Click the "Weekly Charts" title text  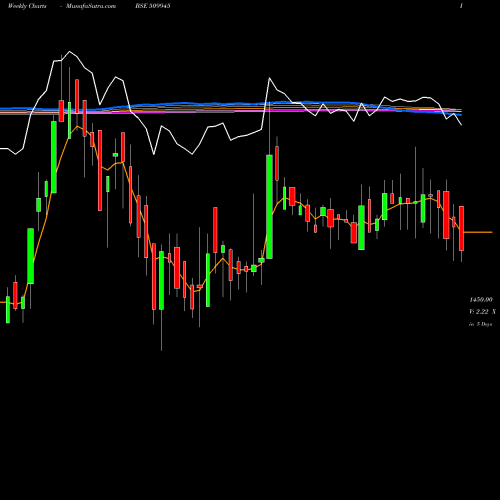pos(27,6)
